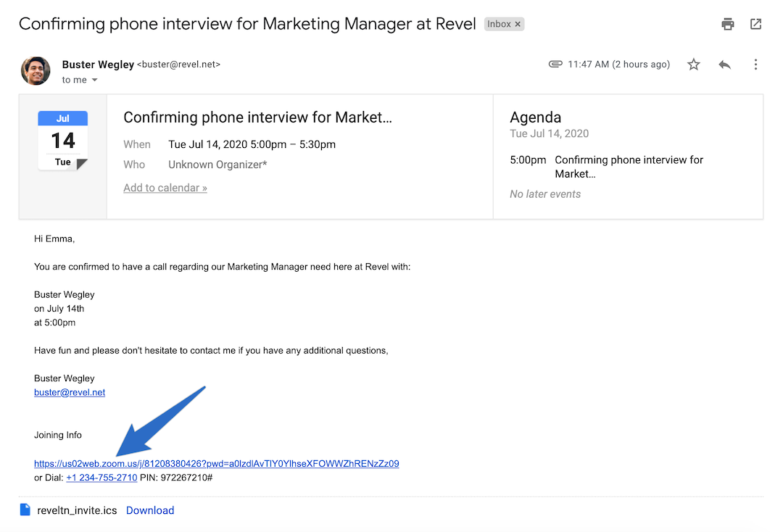Image resolution: width=783 pixels, height=532 pixels.
Task: Click the 'Hi Emma,' greeting
Action: point(54,239)
